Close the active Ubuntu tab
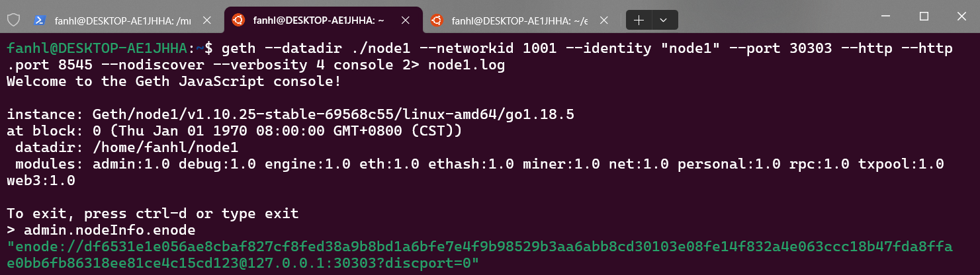Image resolution: width=980 pixels, height=275 pixels. 404,20
